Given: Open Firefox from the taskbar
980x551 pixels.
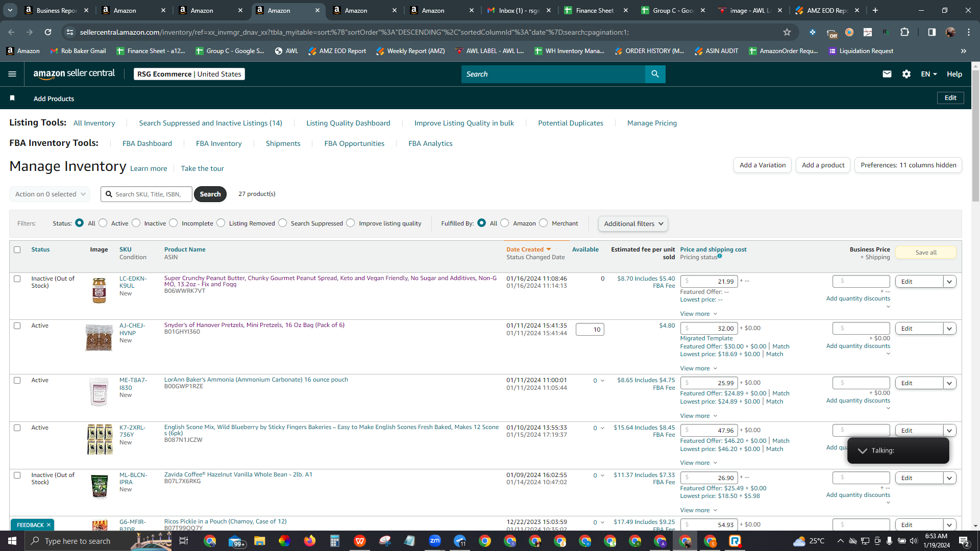Looking at the screenshot, I should [x=310, y=541].
